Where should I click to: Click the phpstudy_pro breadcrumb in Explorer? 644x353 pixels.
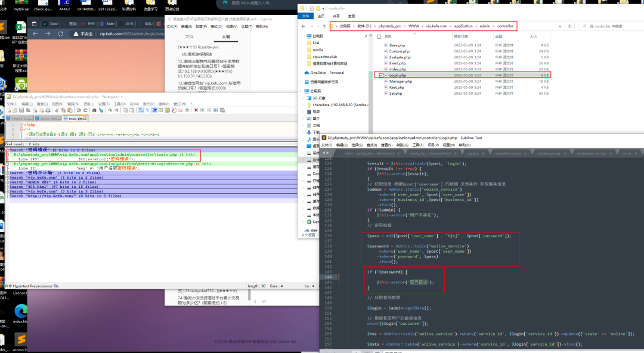390,26
